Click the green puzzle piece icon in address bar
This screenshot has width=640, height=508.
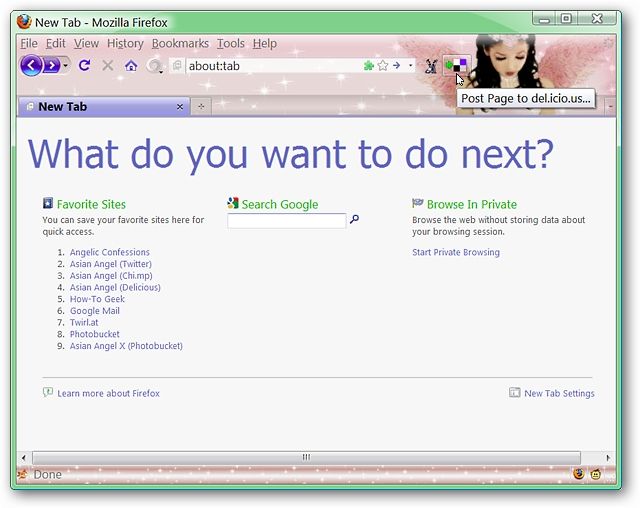click(x=369, y=65)
